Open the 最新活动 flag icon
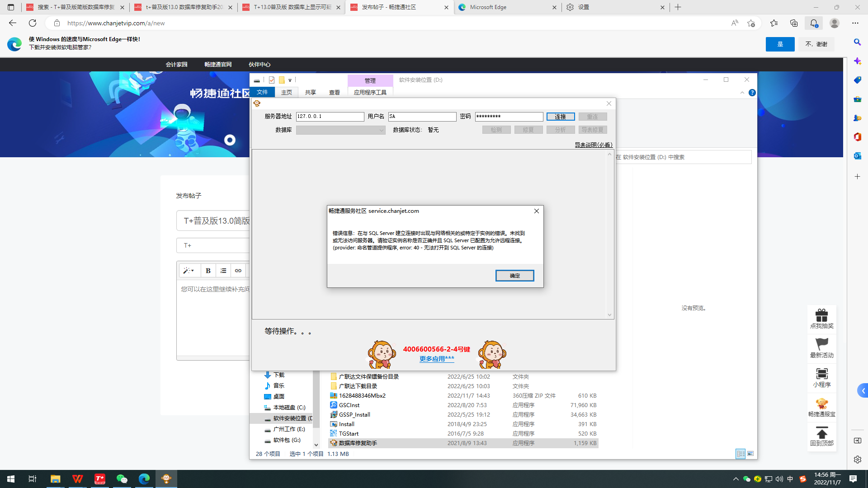Viewport: 868px width, 488px height. [x=822, y=348]
